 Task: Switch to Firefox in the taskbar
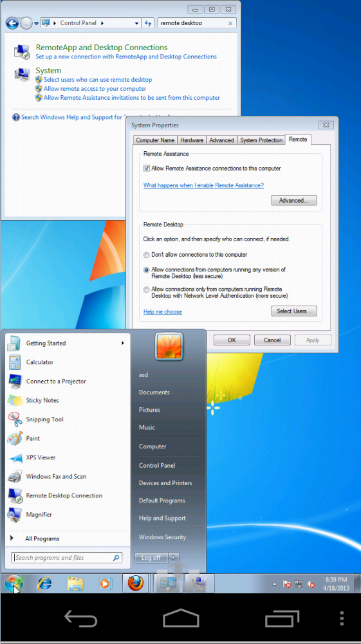tap(136, 584)
